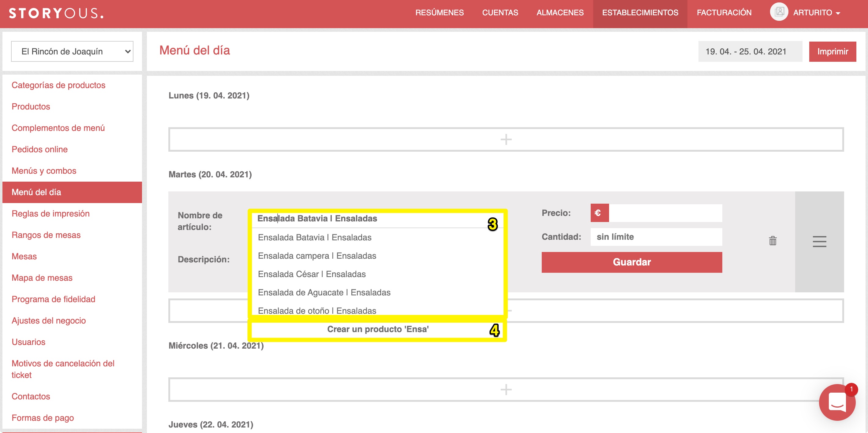Open Pedidos online
Viewport: 868px width, 433px height.
tap(39, 149)
